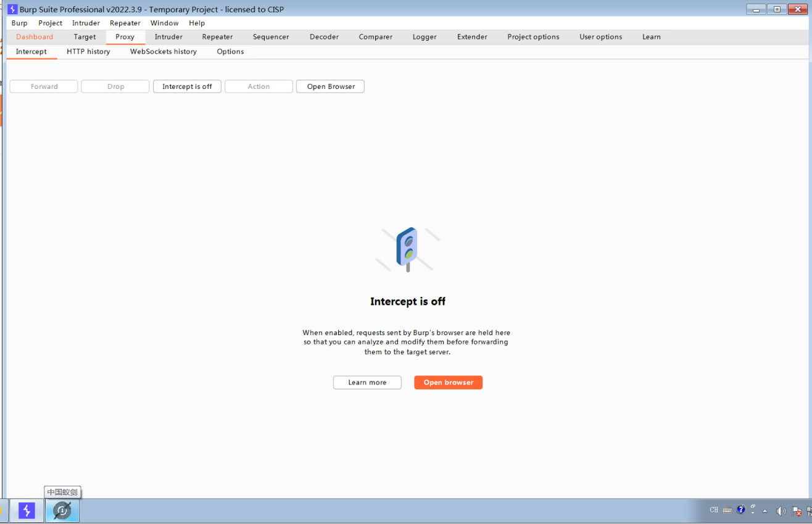812x524 pixels.
Task: Click the orange Open browser button
Action: click(x=448, y=383)
